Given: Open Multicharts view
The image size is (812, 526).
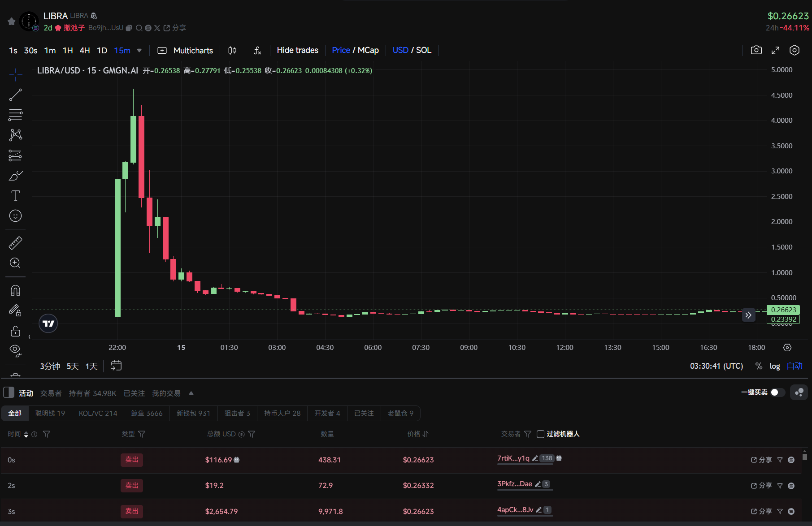Looking at the screenshot, I should click(x=185, y=50).
